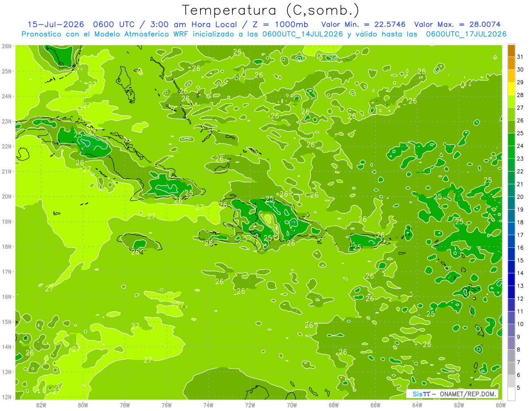
Task: Click the latitude label "12N"
Action: 6,397
